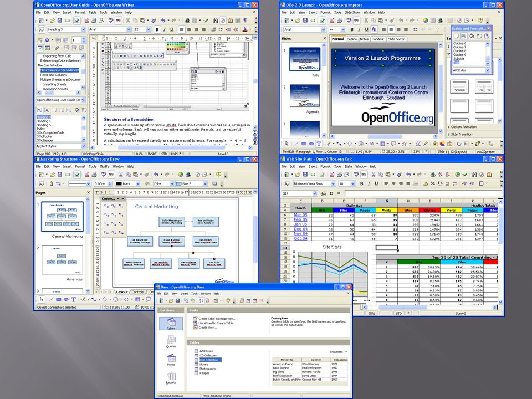Open Bitstream Vera Sans font dropdown in Calc
The height and width of the screenshot is (399, 532).
(333, 183)
